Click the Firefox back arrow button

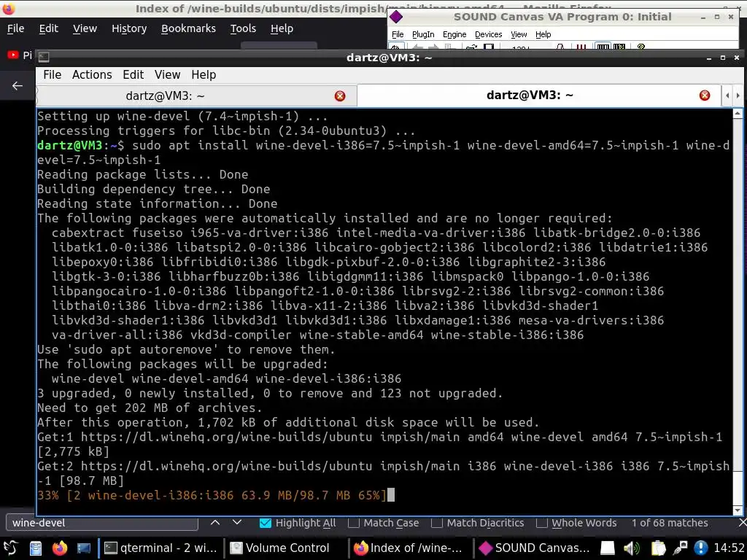[18, 86]
